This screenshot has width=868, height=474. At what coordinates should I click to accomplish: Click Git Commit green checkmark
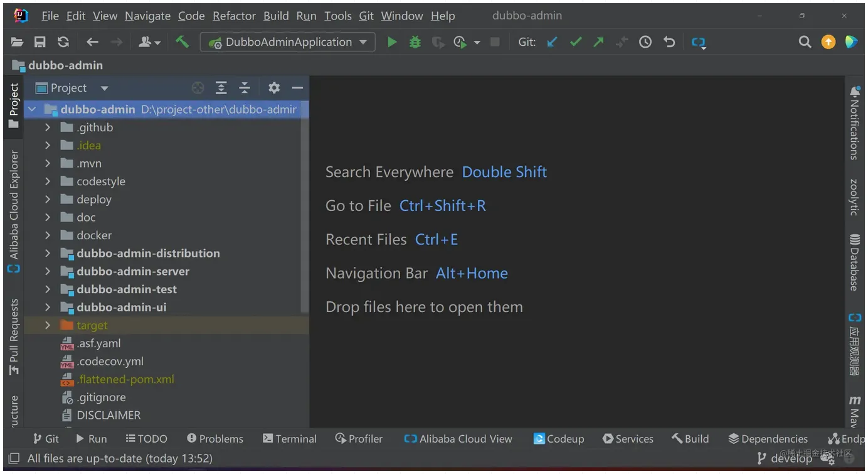coord(575,42)
